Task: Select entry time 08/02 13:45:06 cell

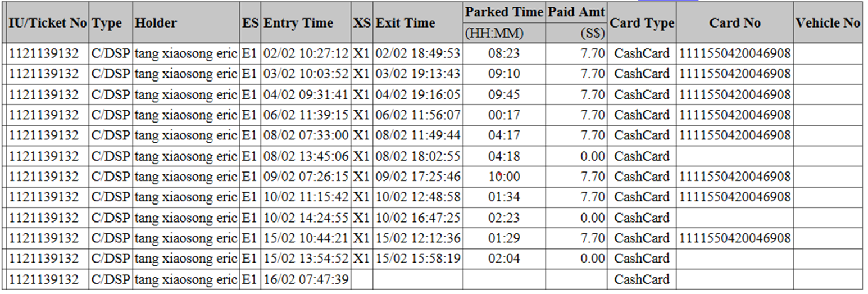Action: pos(306,156)
